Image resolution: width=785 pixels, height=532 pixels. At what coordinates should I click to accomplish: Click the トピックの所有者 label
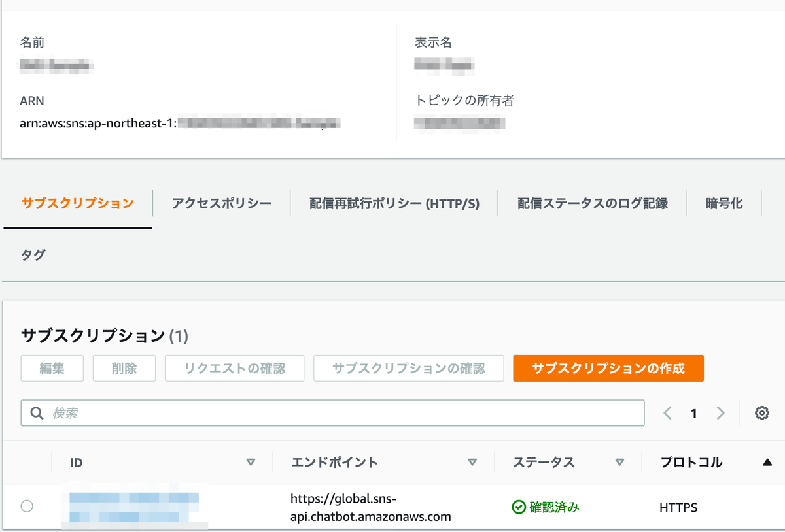point(464,101)
